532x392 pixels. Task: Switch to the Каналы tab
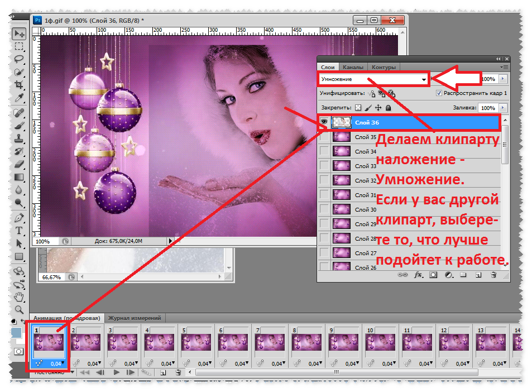[x=353, y=67]
